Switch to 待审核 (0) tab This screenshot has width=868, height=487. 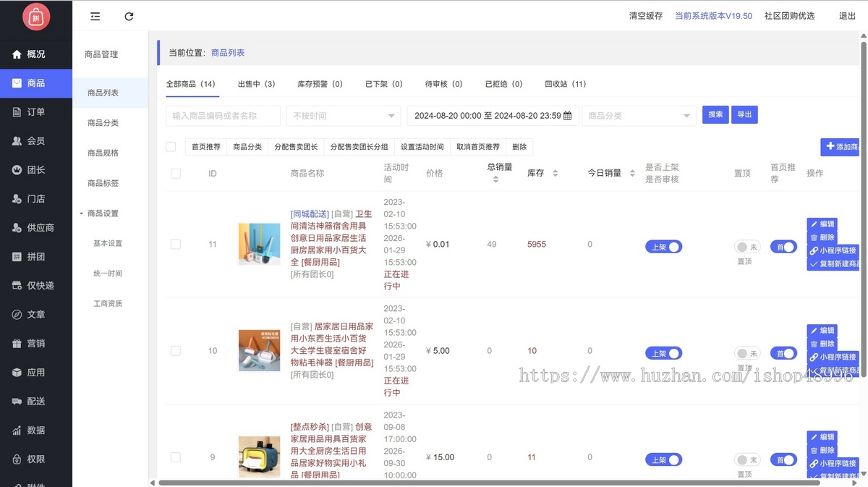point(444,84)
